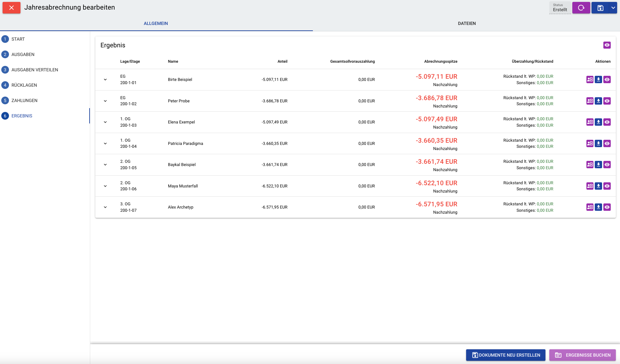
Task: Switch to the DATEIEN tab
Action: [467, 23]
